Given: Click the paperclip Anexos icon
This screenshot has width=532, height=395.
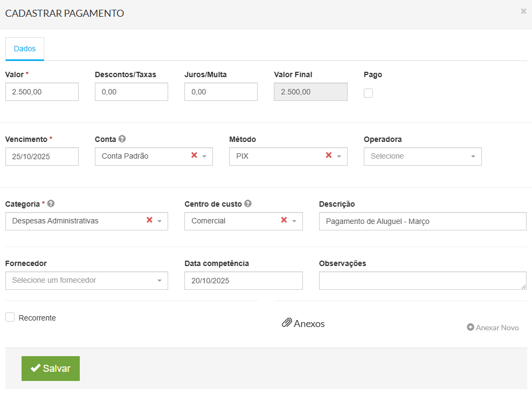Looking at the screenshot, I should click(287, 323).
